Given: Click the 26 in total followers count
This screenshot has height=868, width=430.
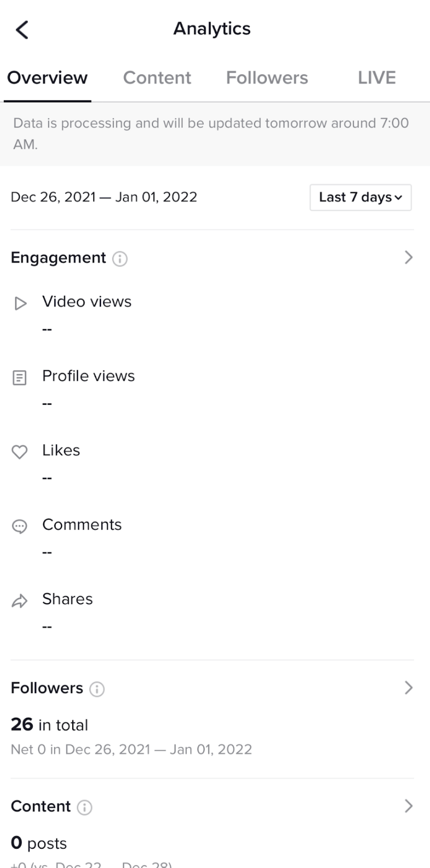Looking at the screenshot, I should point(49,725).
